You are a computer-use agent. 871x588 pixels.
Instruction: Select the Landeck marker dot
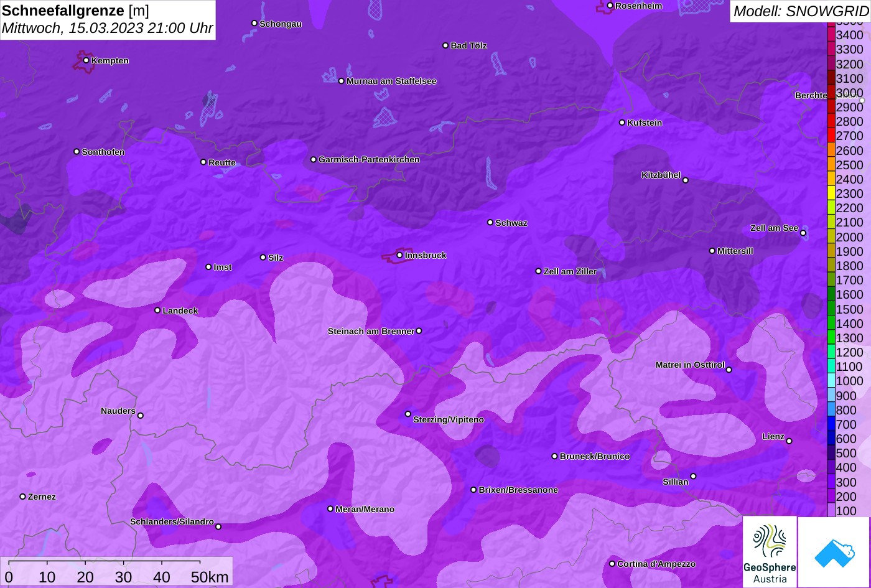point(157,310)
